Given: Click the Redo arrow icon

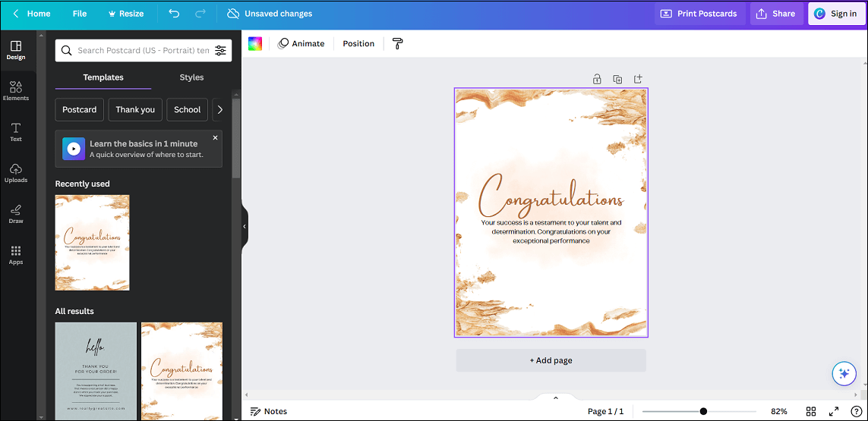Looking at the screenshot, I should click(200, 14).
